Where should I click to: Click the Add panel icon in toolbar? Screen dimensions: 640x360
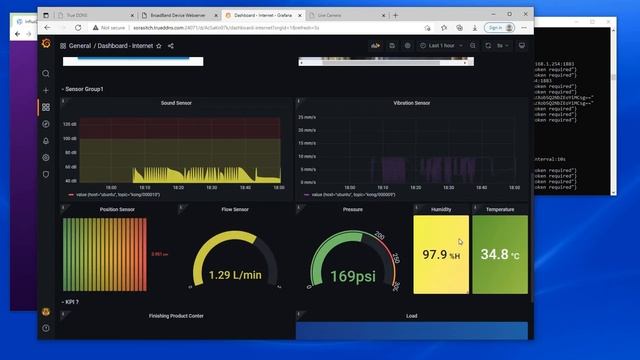click(376, 45)
